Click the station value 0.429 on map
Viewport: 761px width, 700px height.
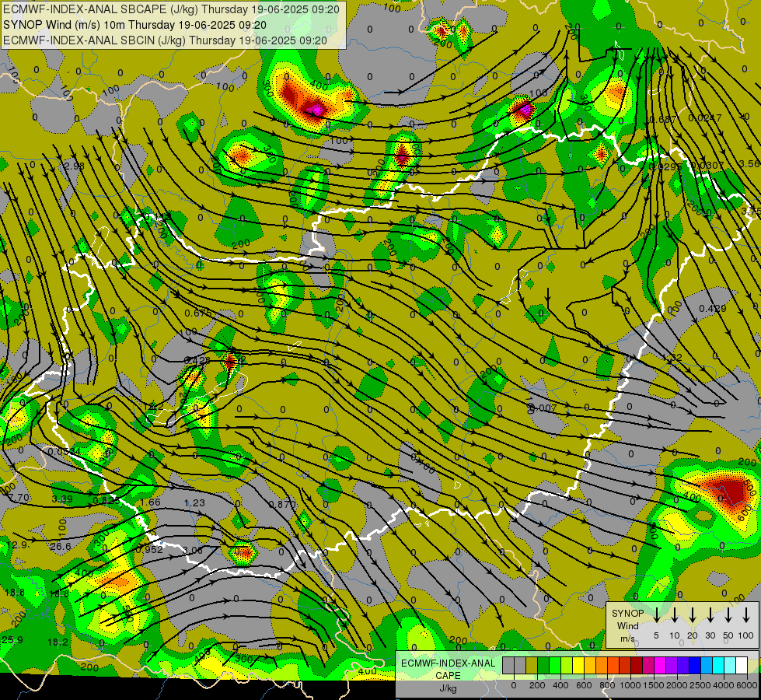tap(713, 308)
